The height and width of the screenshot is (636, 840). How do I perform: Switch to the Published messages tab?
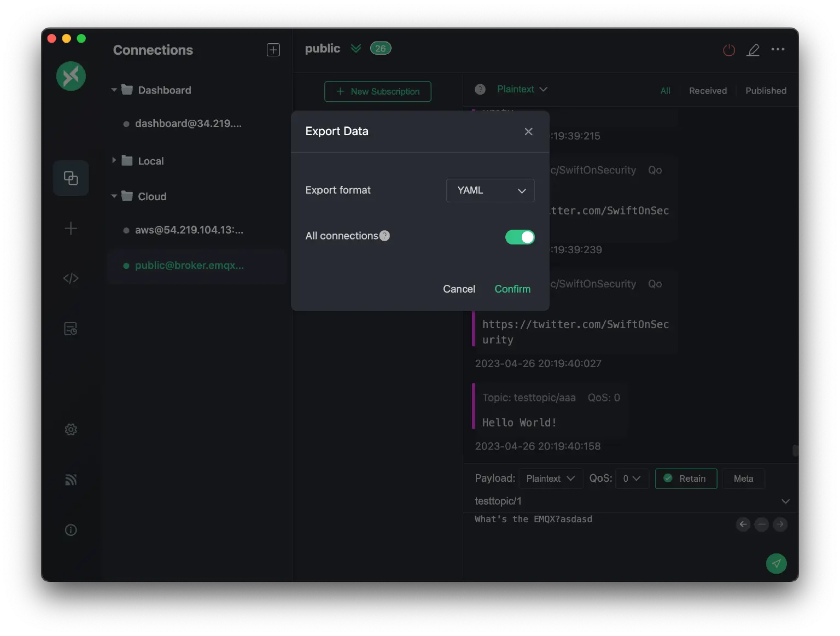point(765,90)
